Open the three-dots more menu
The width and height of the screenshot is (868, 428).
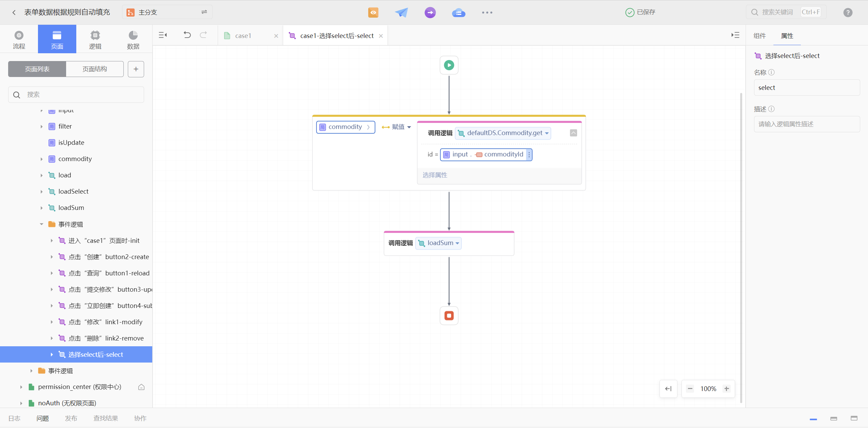tap(487, 13)
